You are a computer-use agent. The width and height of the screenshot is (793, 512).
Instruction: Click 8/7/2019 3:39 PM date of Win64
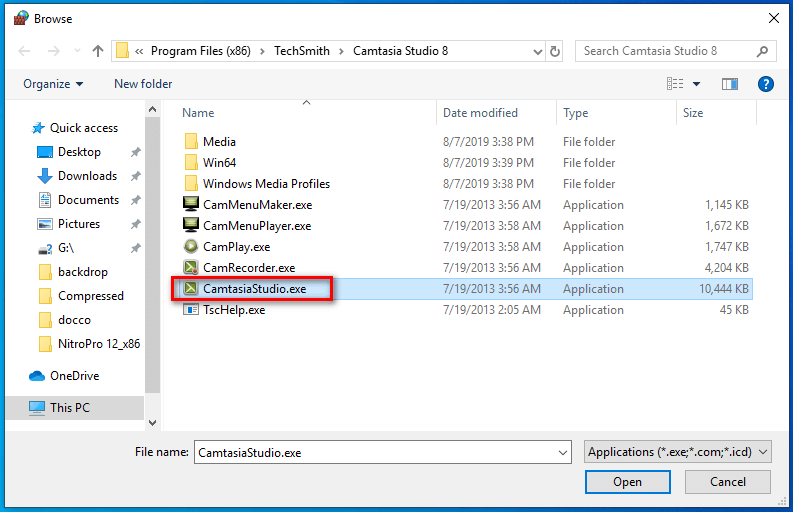(x=488, y=163)
